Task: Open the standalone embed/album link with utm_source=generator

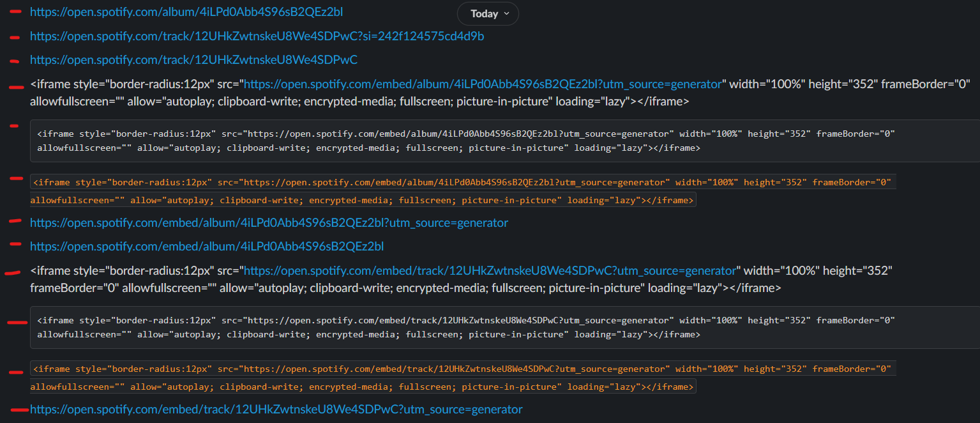Action: coord(269,223)
